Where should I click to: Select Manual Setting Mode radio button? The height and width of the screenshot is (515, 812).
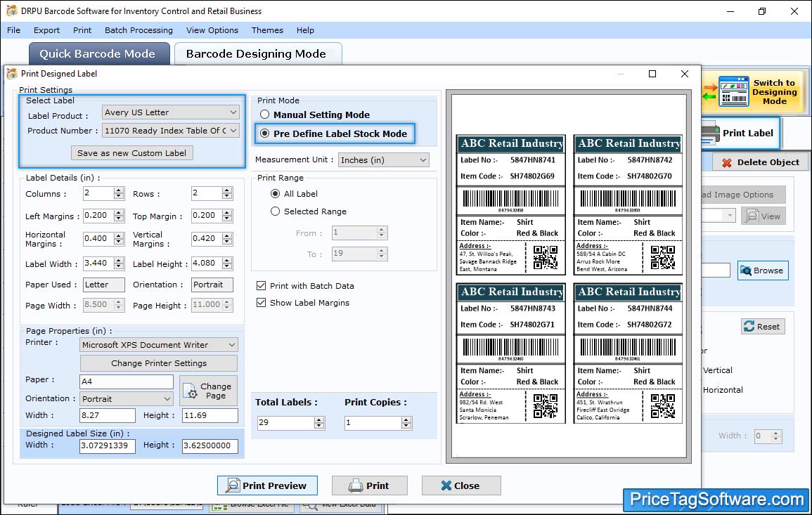pos(264,115)
